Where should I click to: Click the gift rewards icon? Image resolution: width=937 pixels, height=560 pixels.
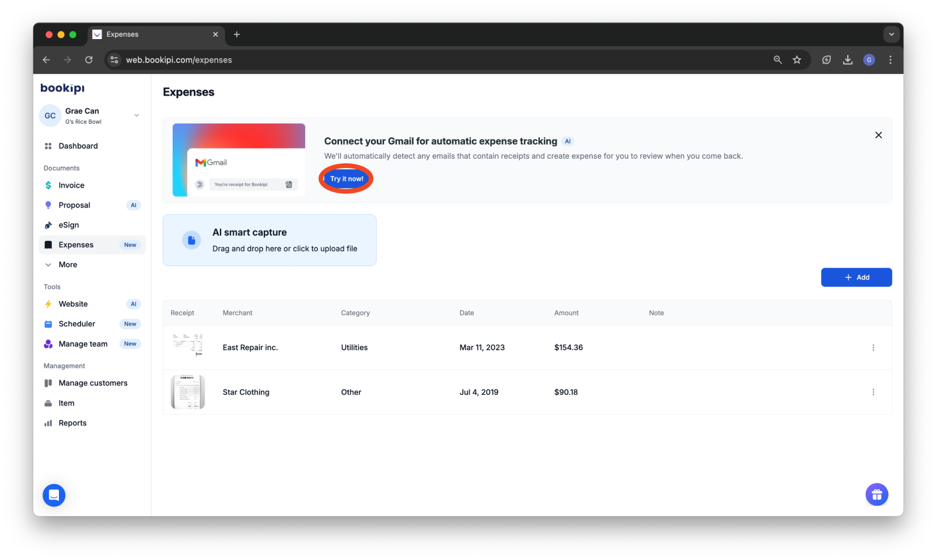876,494
